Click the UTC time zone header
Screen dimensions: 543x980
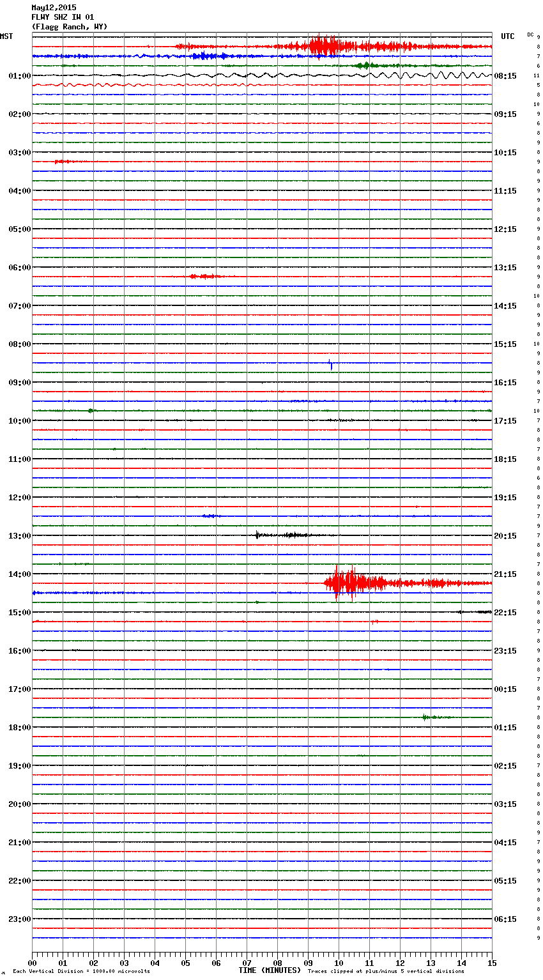click(508, 36)
